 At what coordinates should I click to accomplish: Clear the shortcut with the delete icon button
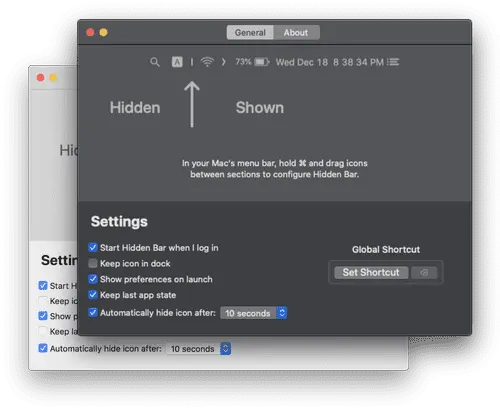point(424,272)
